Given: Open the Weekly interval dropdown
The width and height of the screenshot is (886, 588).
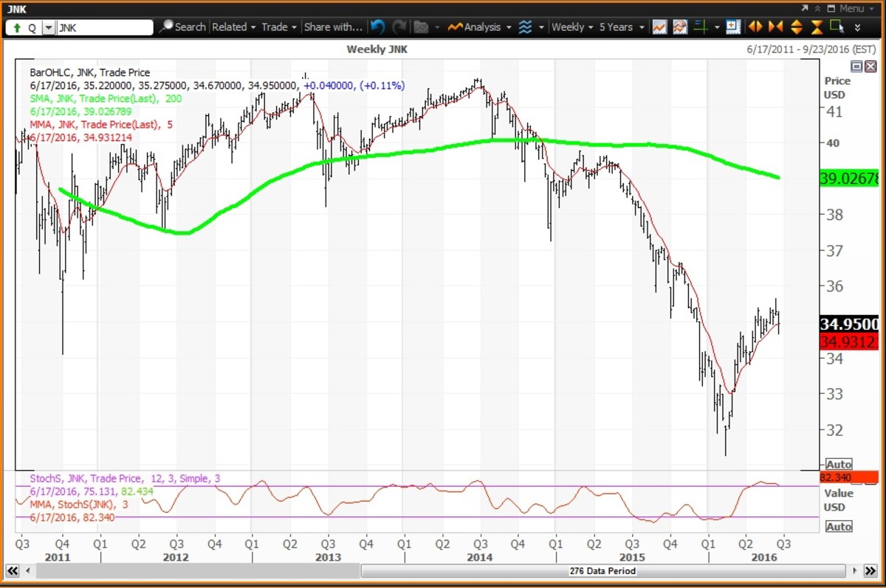Looking at the screenshot, I should point(572,27).
